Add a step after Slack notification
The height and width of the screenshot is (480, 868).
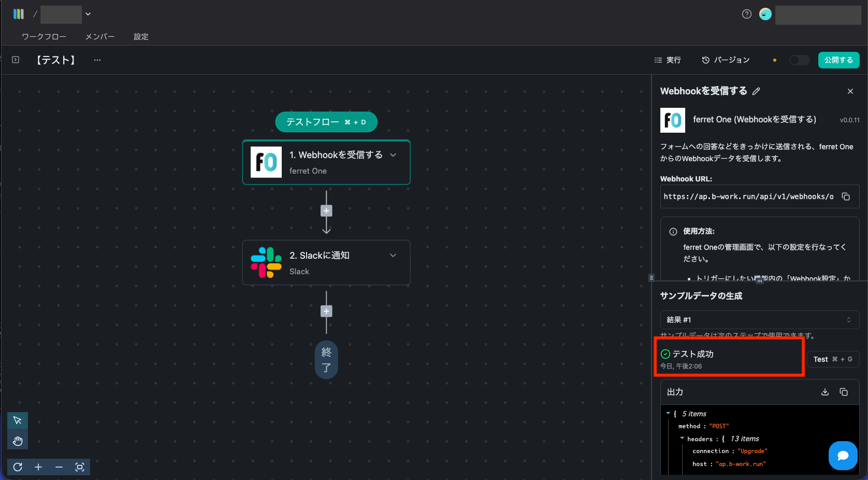pos(326,311)
